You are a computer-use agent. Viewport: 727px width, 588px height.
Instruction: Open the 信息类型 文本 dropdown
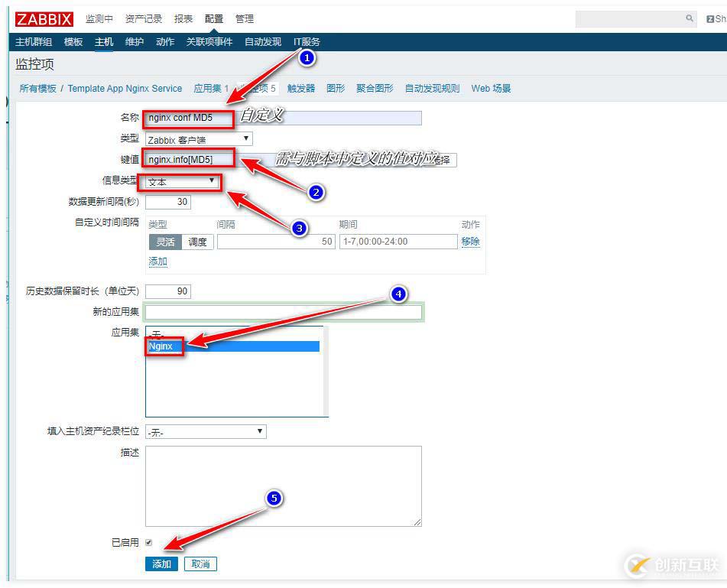pos(181,181)
